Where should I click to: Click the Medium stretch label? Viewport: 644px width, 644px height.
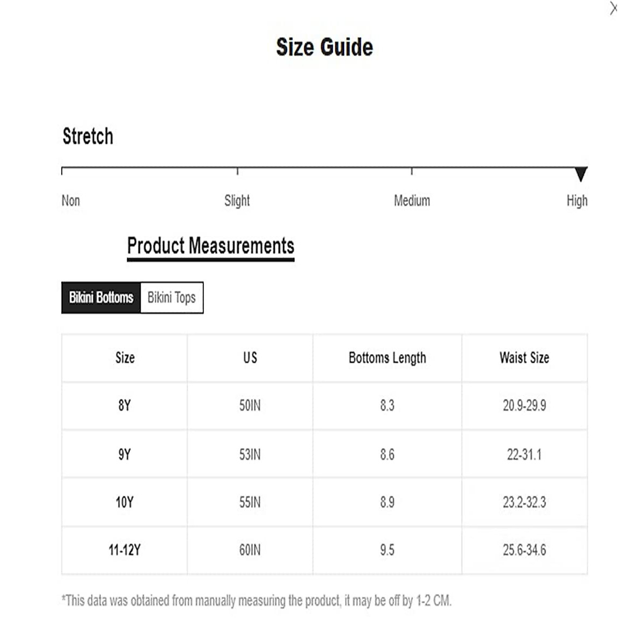(412, 201)
